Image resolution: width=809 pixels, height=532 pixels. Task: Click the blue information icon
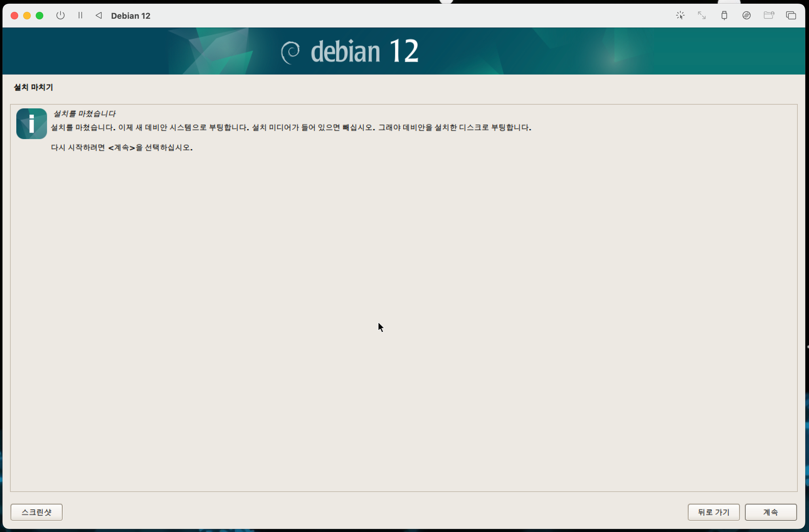click(32, 124)
